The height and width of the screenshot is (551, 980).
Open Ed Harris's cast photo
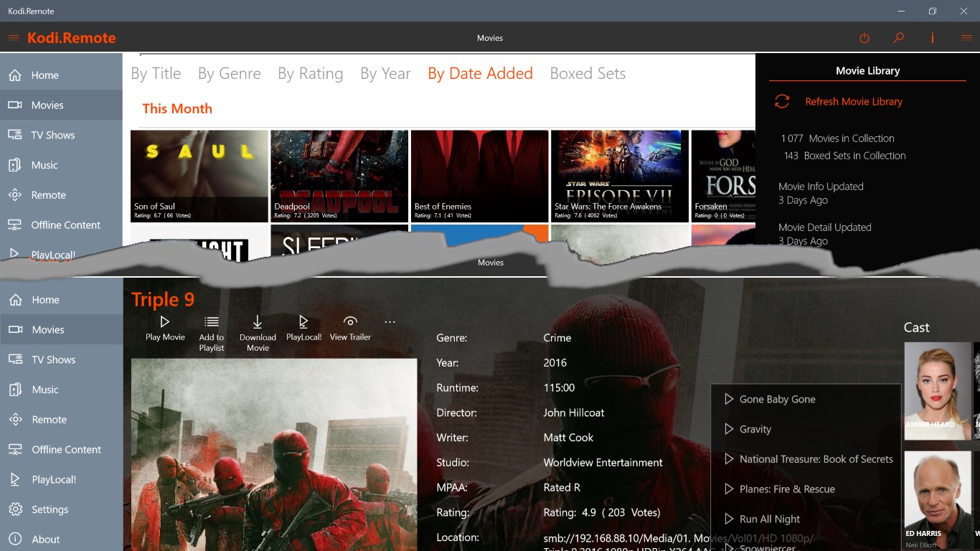(938, 501)
